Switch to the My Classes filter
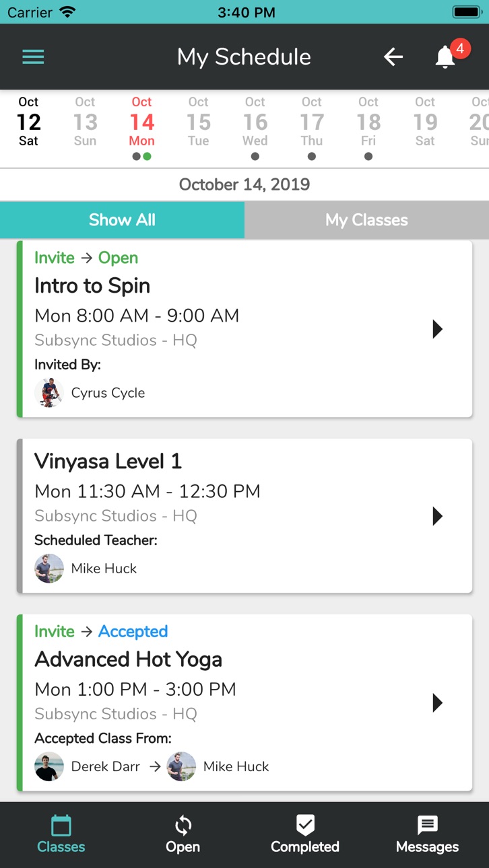This screenshot has width=489, height=868. tap(367, 220)
